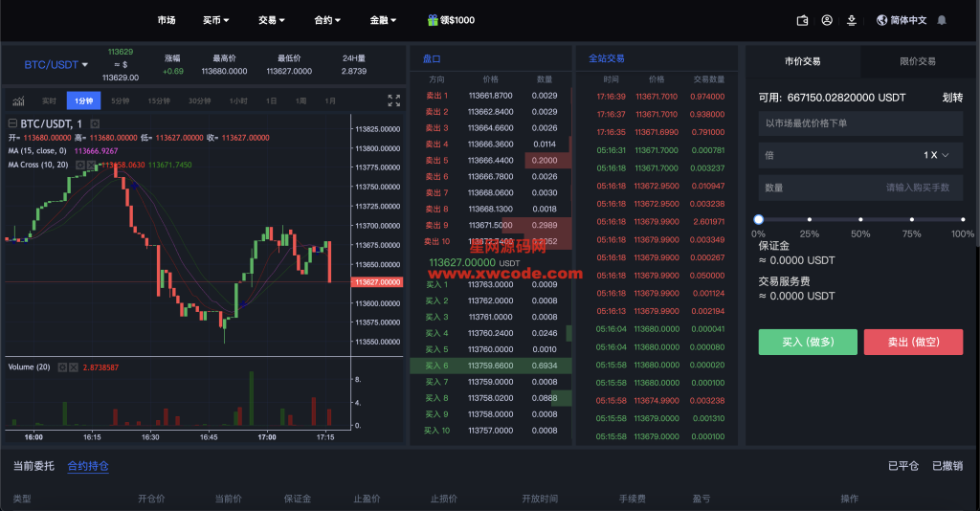Viewport: 980px width, 511px height.
Task: Click the 买入 (做多) button
Action: click(x=808, y=342)
